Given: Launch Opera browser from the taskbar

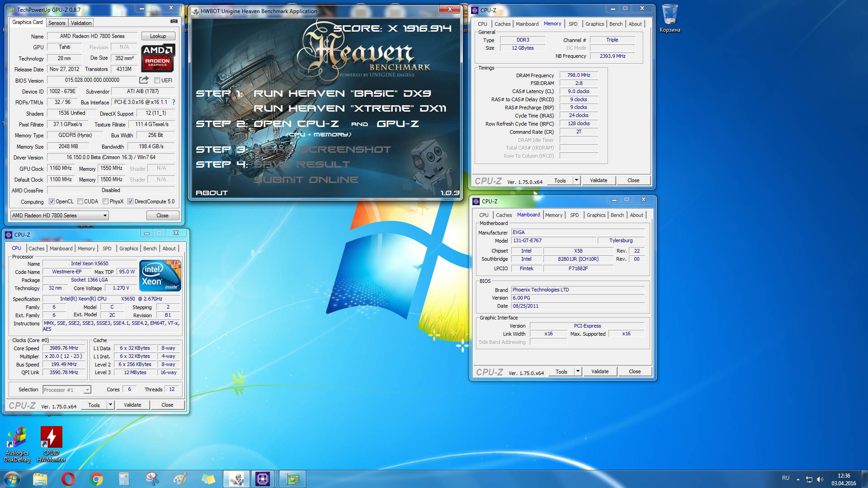Looking at the screenshot, I should [68, 479].
